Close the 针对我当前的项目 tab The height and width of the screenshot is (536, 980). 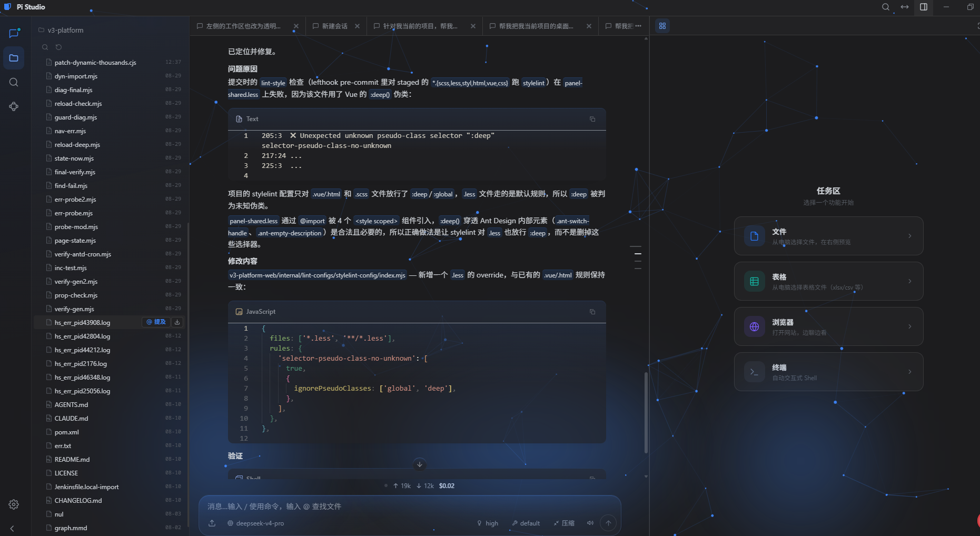click(x=473, y=26)
